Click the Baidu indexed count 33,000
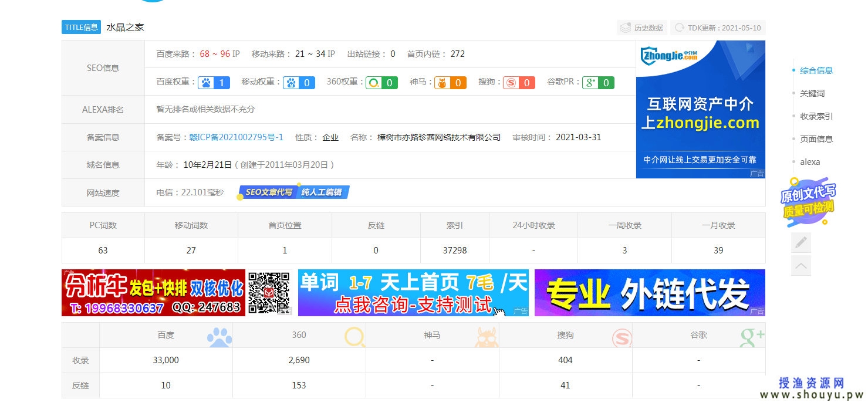Viewport: 868px width, 406px height. (x=166, y=360)
